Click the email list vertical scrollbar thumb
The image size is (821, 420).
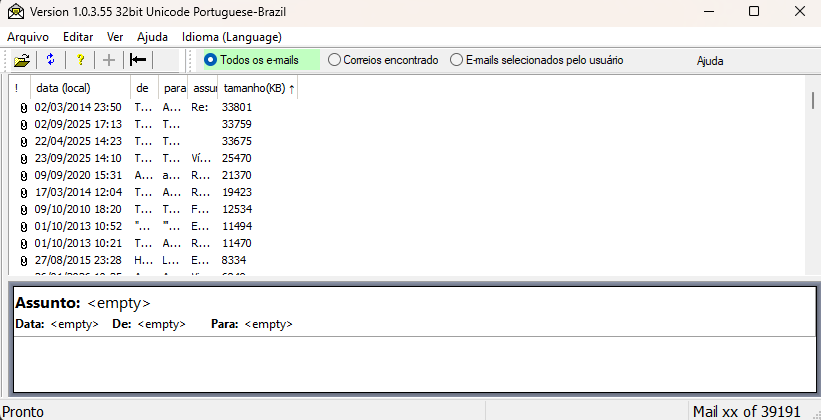pyautogui.click(x=813, y=100)
